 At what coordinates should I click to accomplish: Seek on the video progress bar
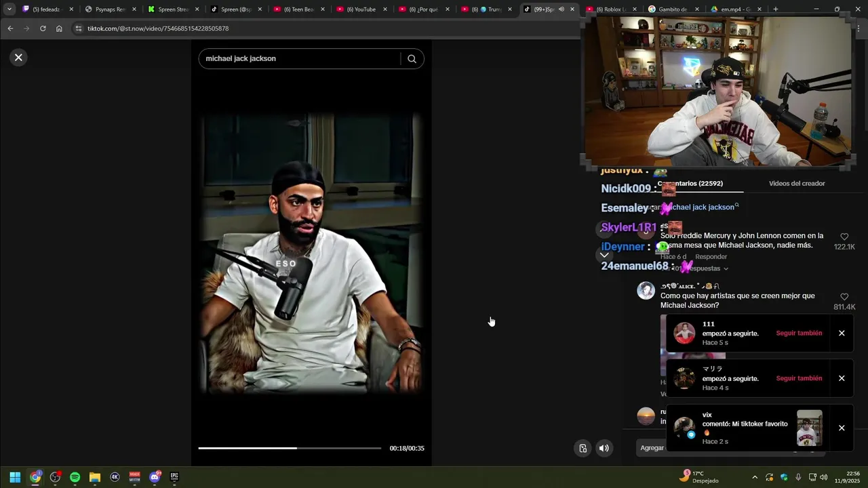point(290,448)
